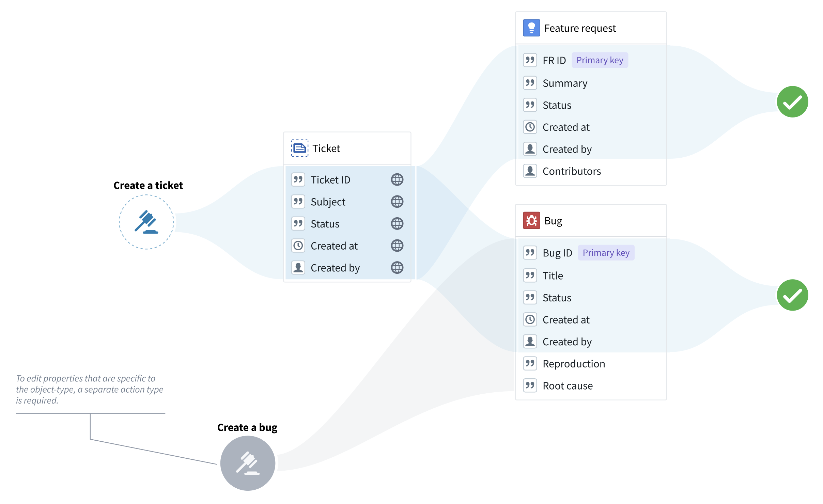Click the Primary key badge next to FR ID
Screen dimensions: 823x504
coord(600,60)
